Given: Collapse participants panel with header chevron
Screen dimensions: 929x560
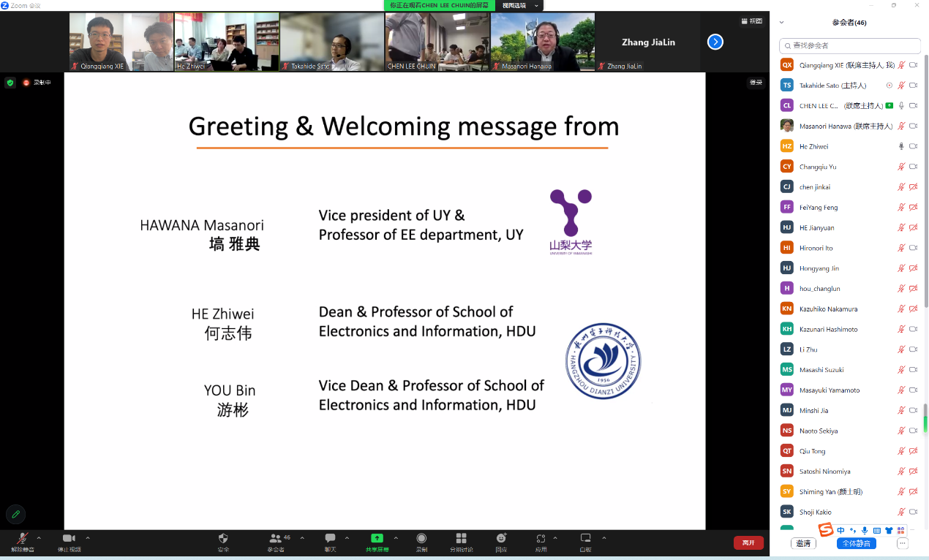Looking at the screenshot, I should (781, 23).
